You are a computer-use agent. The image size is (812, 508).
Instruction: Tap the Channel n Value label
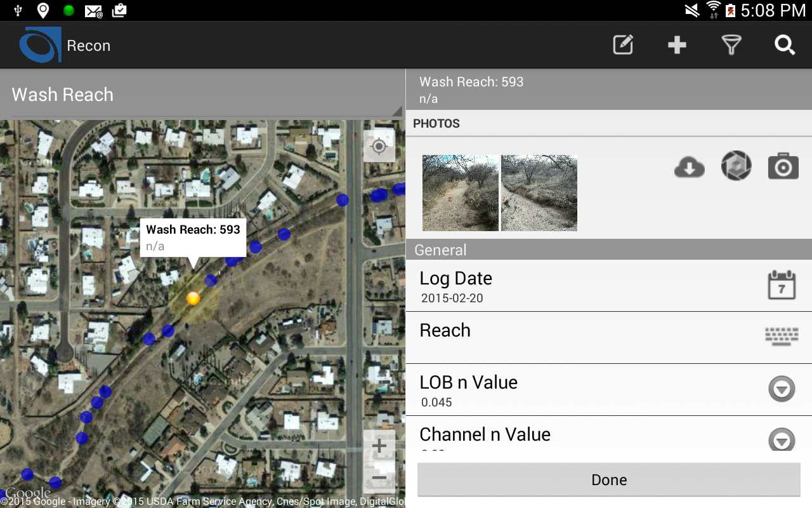485,434
